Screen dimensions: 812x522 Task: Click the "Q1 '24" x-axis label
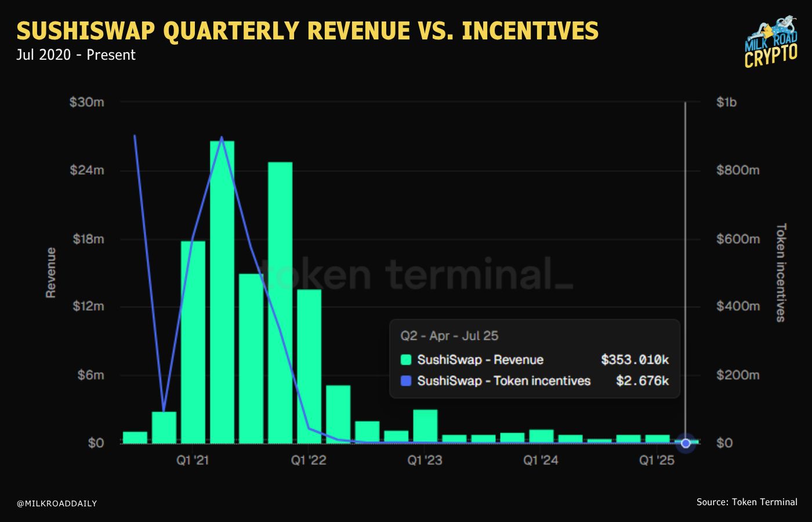pos(541,461)
